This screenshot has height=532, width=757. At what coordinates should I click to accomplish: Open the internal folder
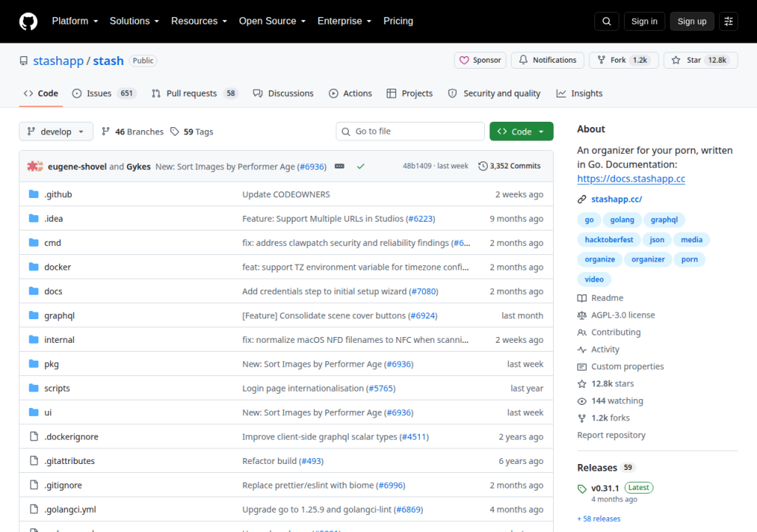pyautogui.click(x=59, y=340)
